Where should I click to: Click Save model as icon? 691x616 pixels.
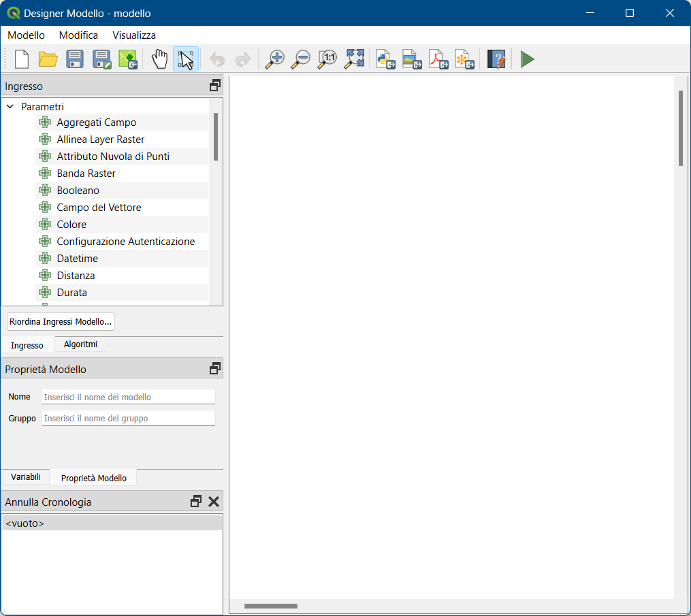point(101,59)
